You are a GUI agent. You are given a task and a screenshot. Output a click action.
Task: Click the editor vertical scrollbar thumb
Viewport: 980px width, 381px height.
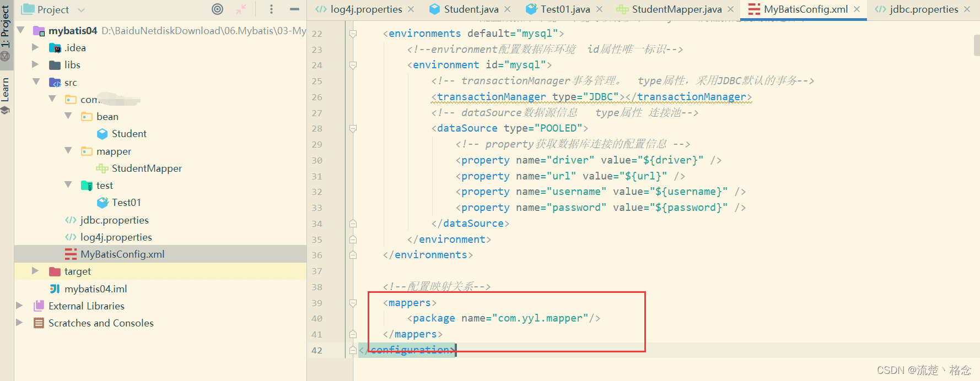click(x=977, y=45)
